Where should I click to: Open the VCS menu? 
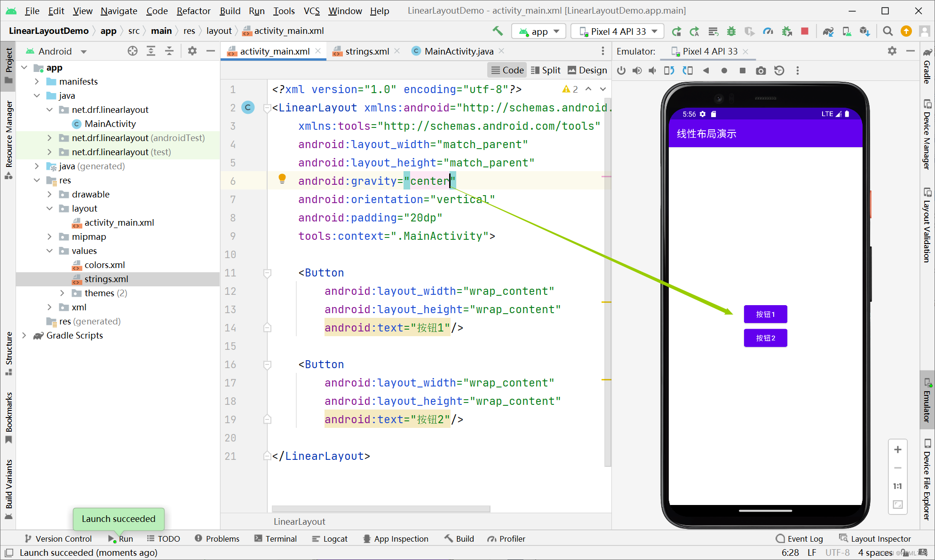(x=311, y=11)
